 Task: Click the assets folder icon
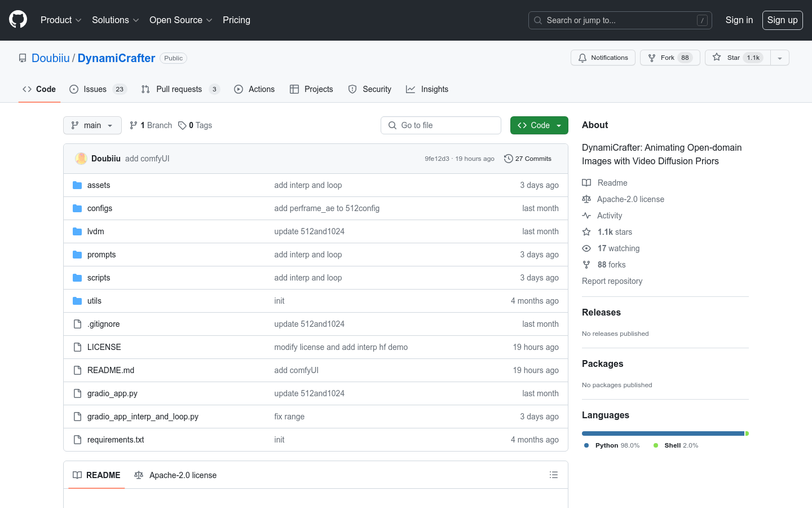coord(77,185)
